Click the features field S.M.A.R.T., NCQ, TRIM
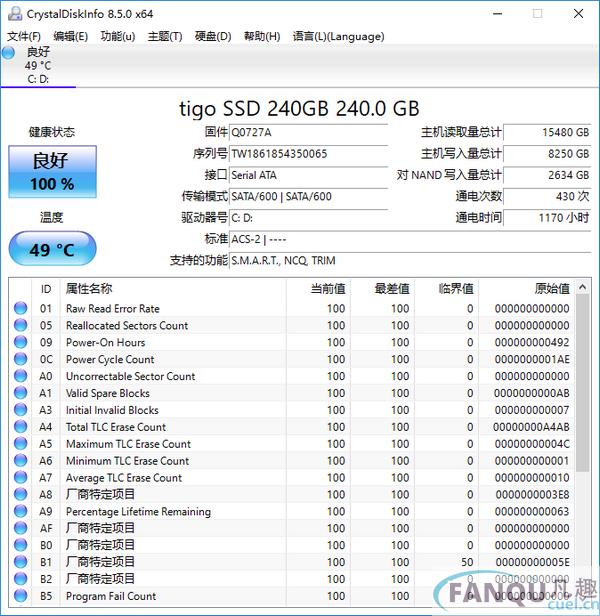 coord(410,260)
